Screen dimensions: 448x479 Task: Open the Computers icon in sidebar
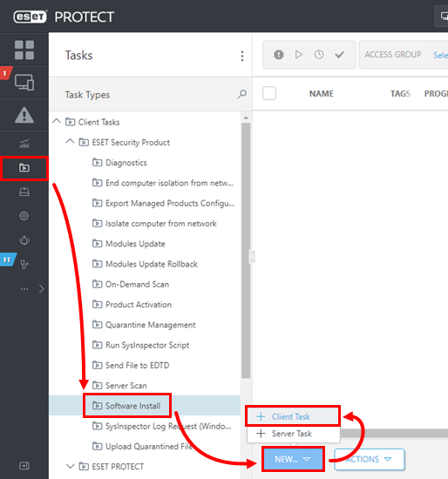coord(24,82)
